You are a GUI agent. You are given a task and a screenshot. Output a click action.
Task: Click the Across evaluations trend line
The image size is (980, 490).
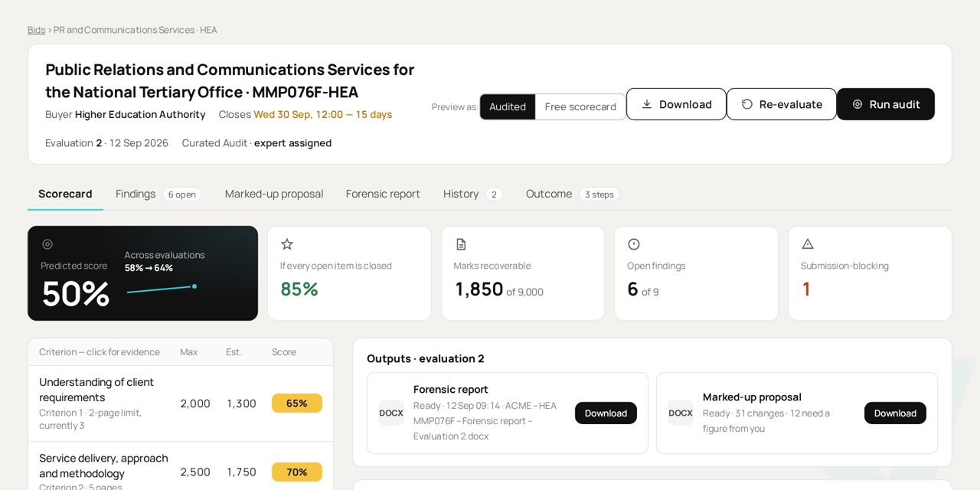(162, 289)
